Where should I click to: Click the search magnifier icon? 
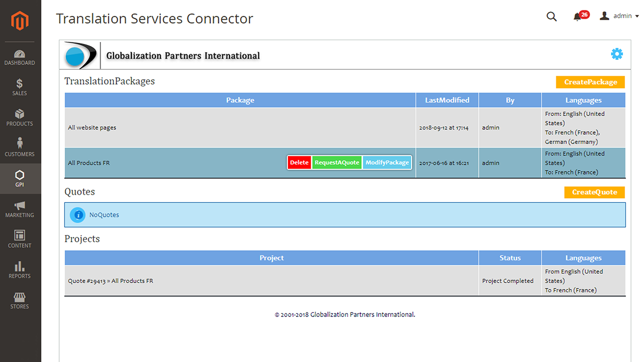click(x=551, y=16)
